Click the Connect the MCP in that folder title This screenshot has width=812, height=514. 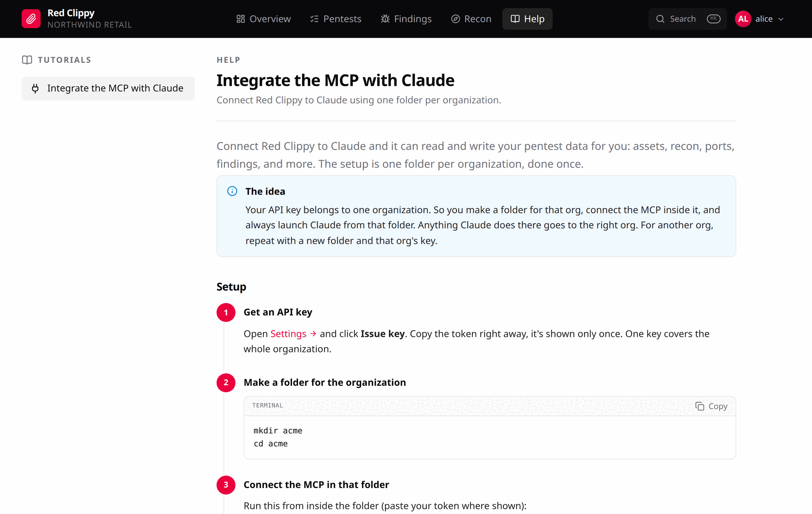[x=316, y=485]
